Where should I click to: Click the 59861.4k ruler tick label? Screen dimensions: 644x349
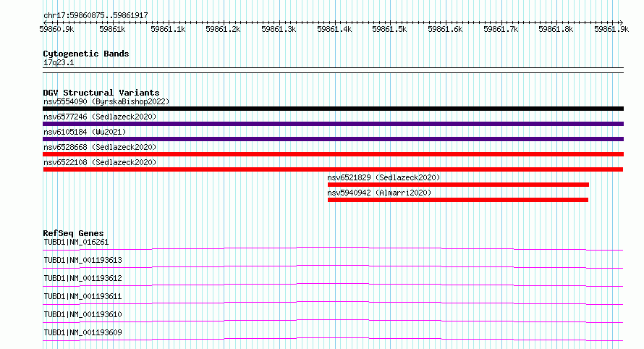[335, 29]
